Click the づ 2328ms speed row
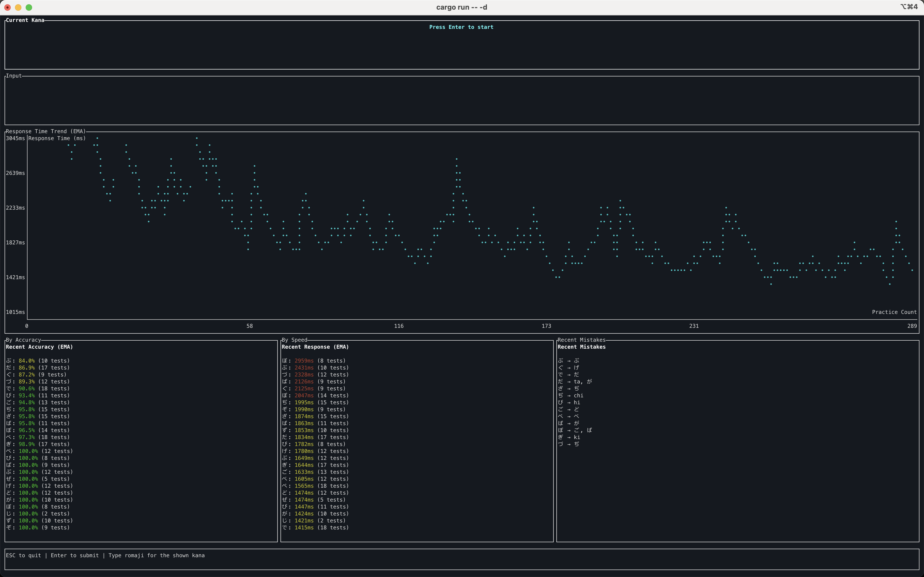The height and width of the screenshot is (577, 924). (315, 374)
